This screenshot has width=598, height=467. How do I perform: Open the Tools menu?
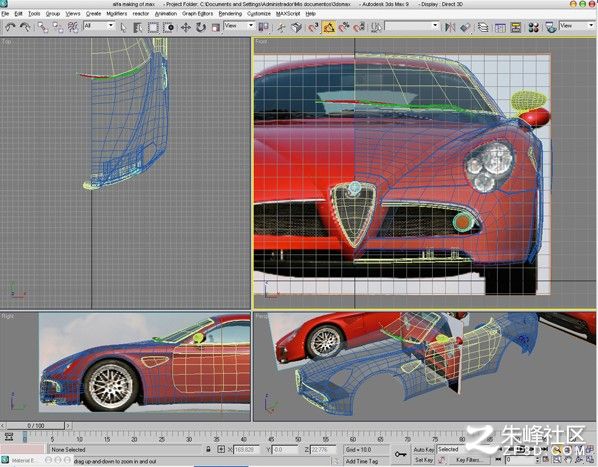click(x=34, y=13)
